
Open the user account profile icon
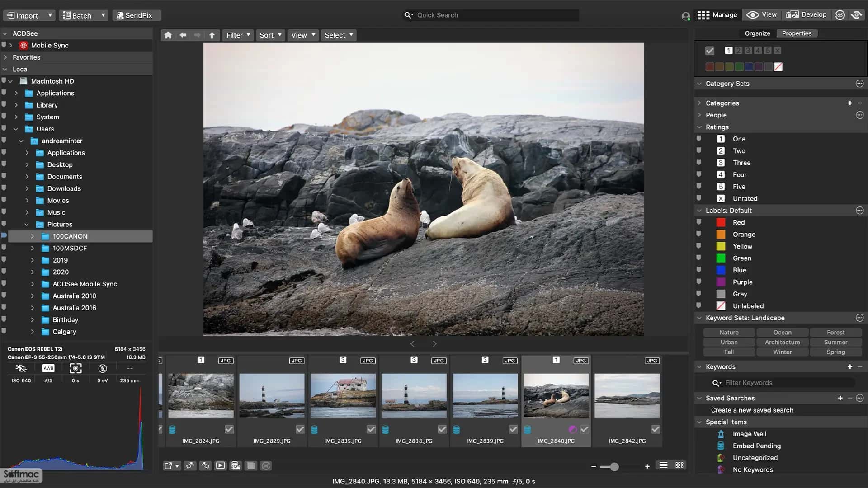tap(685, 16)
